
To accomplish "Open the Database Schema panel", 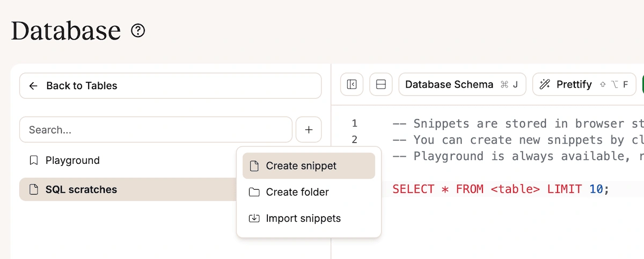I will [462, 84].
